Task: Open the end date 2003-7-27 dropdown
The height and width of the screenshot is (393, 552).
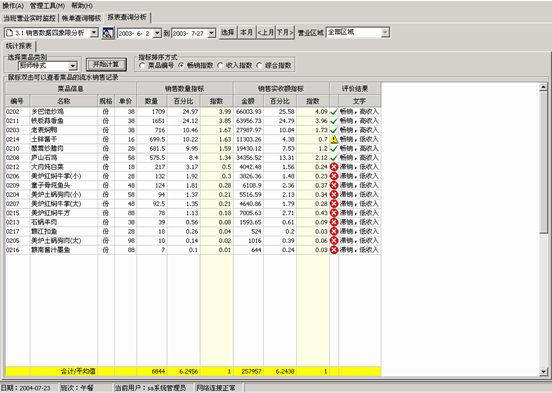Action: [x=211, y=33]
